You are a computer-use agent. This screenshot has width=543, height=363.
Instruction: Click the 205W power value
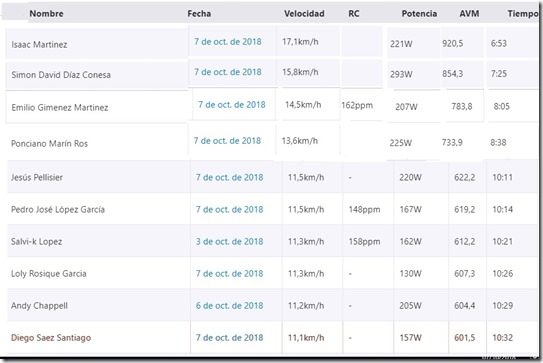410,306
